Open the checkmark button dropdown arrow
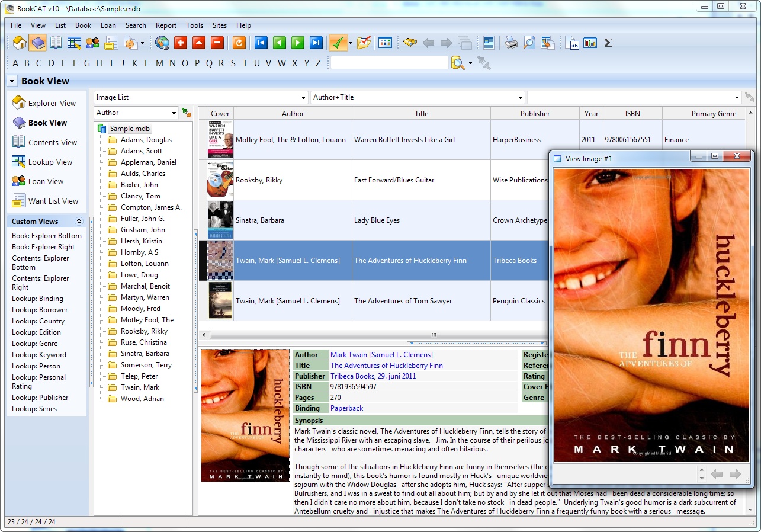 pyautogui.click(x=350, y=43)
